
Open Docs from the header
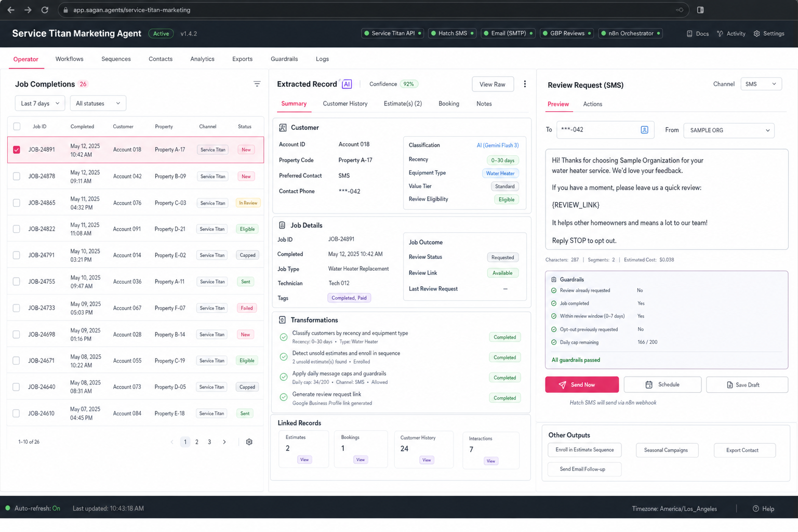(697, 33)
